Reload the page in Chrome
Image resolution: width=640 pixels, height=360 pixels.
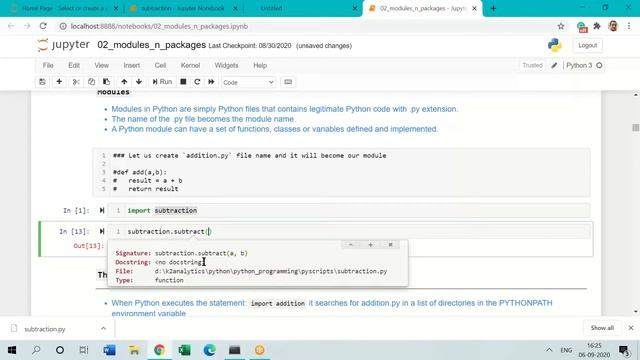tap(43, 26)
